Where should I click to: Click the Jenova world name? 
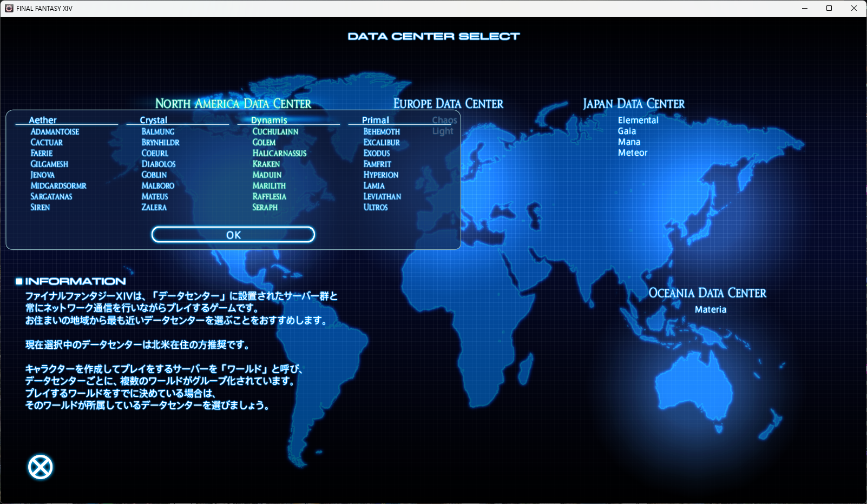point(42,175)
